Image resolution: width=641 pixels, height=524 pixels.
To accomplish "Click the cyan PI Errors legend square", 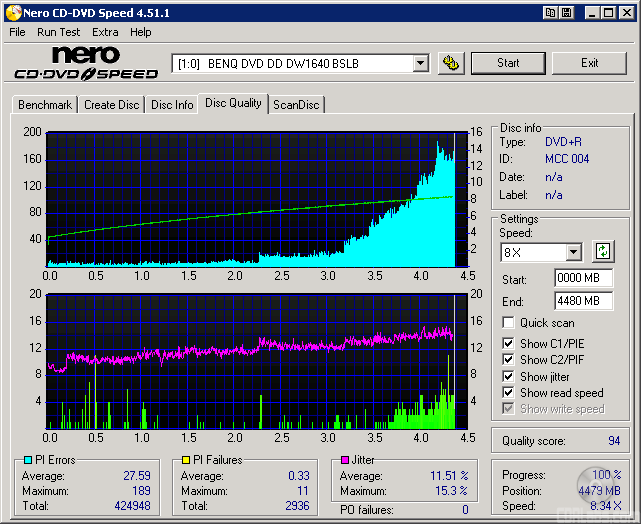I will point(28,460).
